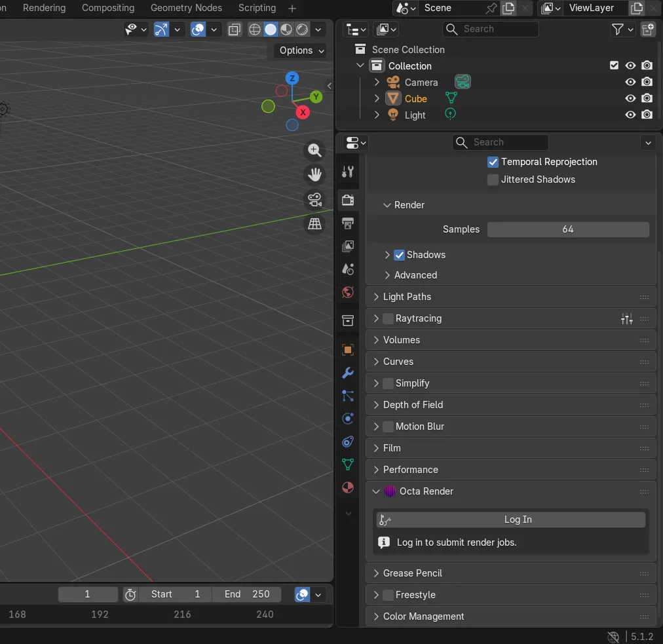The image size is (663, 644).
Task: Click the outliner Search field
Action: coord(491,29)
